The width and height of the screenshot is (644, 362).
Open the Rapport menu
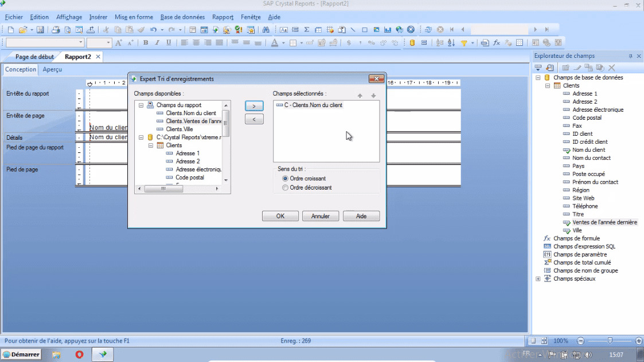pyautogui.click(x=223, y=17)
